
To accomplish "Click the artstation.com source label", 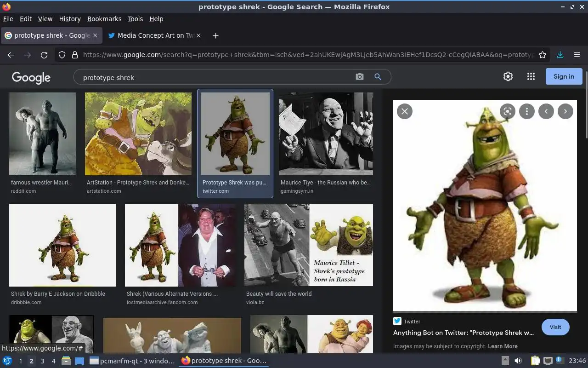I will point(104,191).
